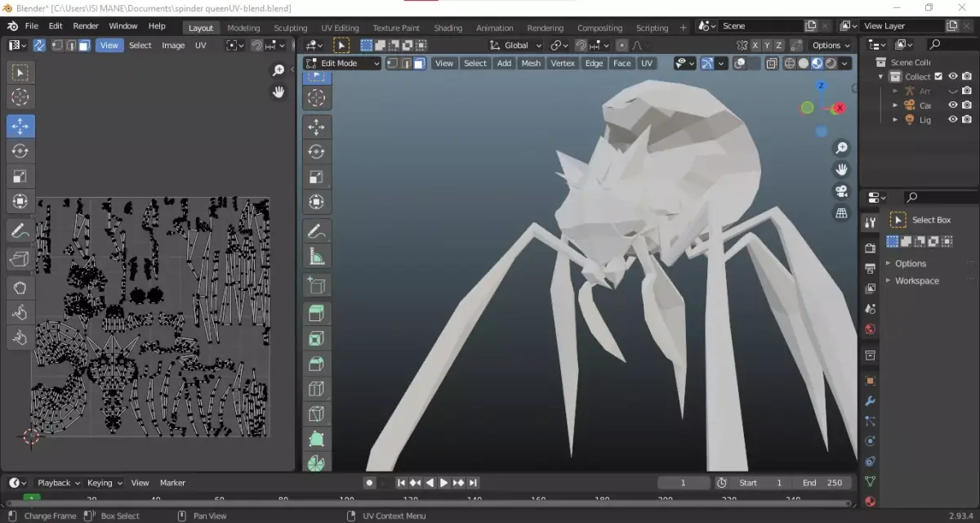The image size is (980, 523).
Task: Toggle camera view in viewport
Action: (x=841, y=191)
